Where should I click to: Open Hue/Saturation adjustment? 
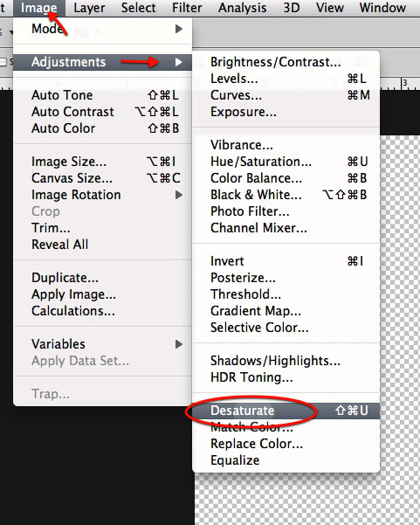[286, 162]
